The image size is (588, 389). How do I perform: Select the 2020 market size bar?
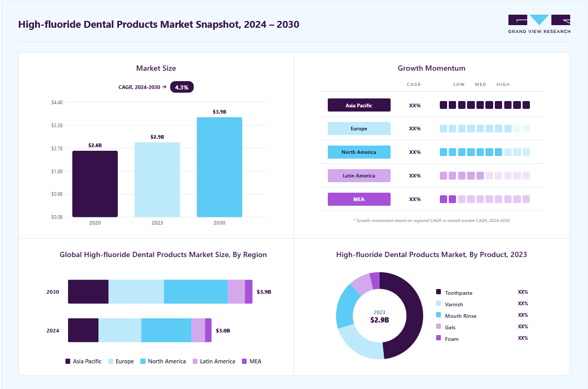tap(95, 184)
